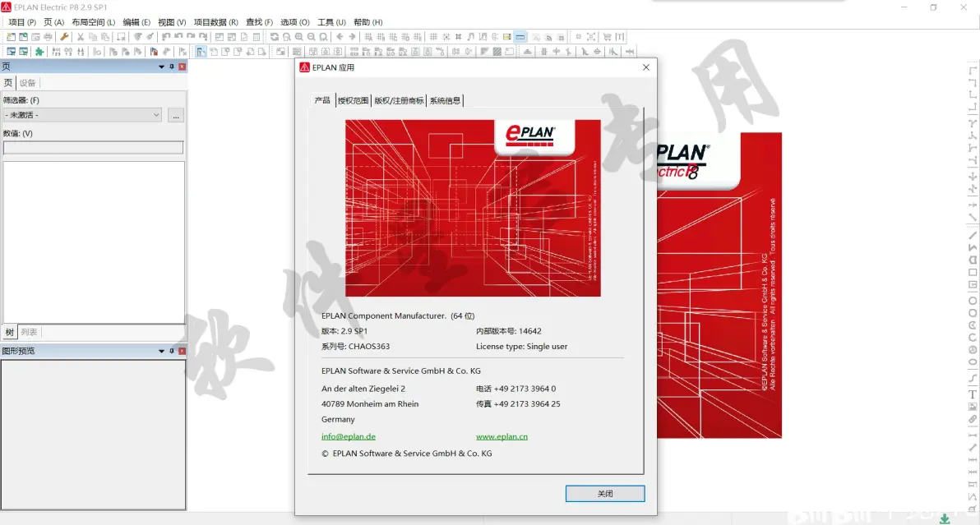Image resolution: width=980 pixels, height=525 pixels.
Task: Click into the 数值 (V) input field
Action: click(93, 147)
